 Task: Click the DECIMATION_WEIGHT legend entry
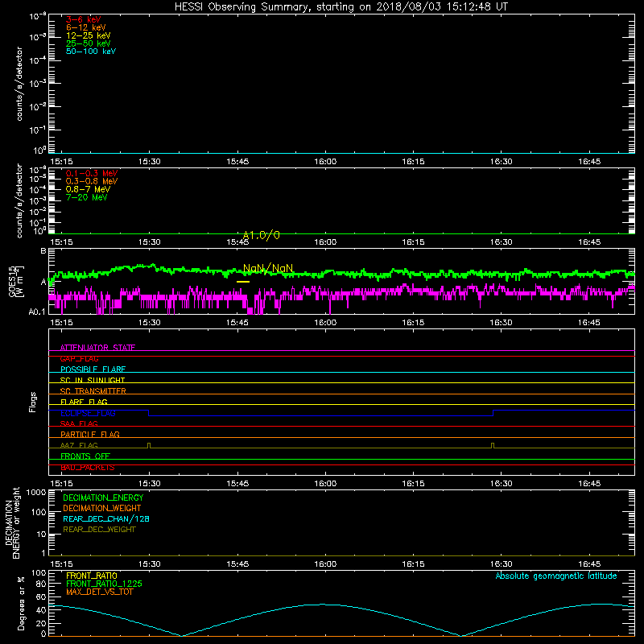(102, 509)
